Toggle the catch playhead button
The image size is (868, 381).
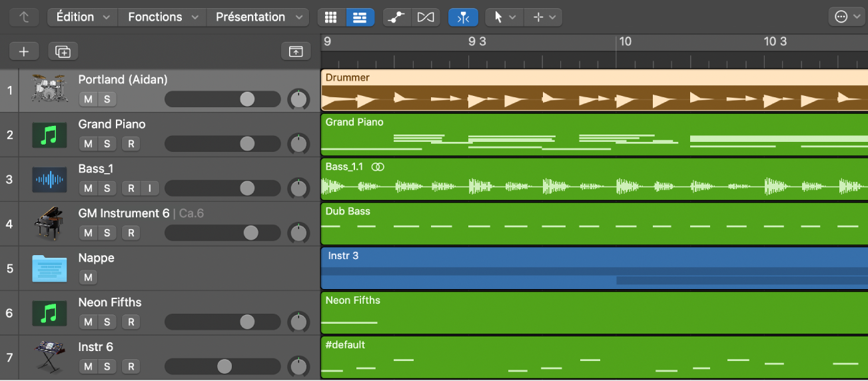tap(463, 17)
